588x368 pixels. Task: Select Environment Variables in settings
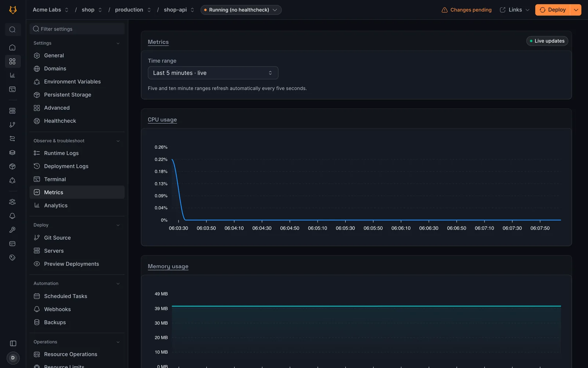coord(77,82)
